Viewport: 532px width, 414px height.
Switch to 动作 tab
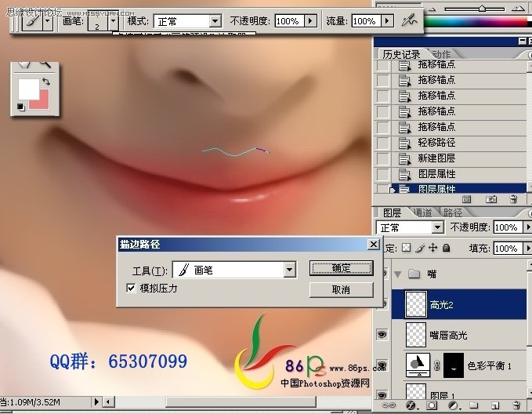[x=441, y=54]
